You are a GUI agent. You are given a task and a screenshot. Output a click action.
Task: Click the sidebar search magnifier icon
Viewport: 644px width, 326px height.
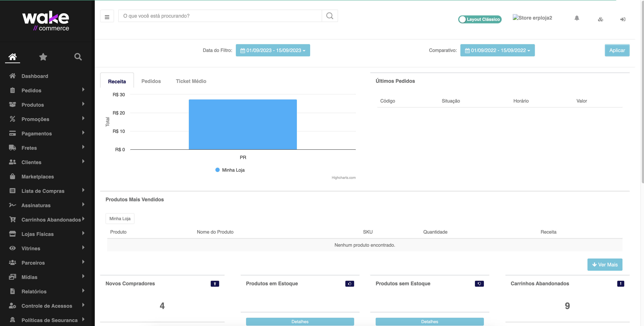tap(78, 57)
